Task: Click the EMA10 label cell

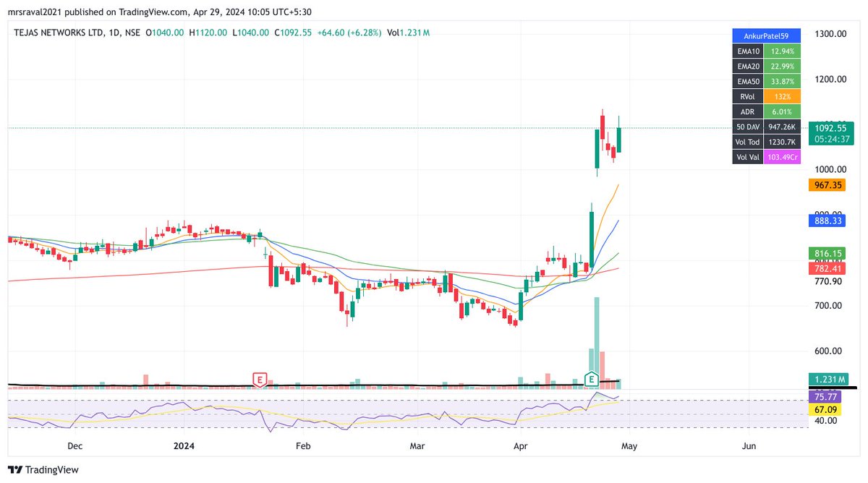Action: tap(748, 51)
